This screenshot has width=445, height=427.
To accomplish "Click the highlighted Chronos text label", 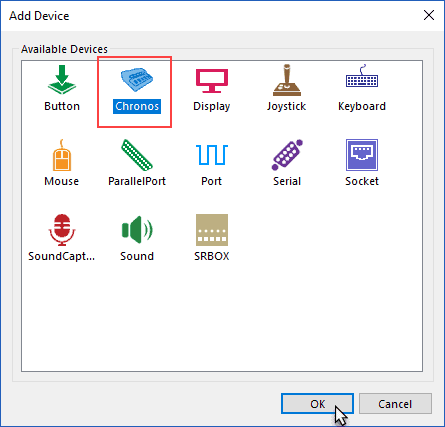I will click(x=137, y=106).
